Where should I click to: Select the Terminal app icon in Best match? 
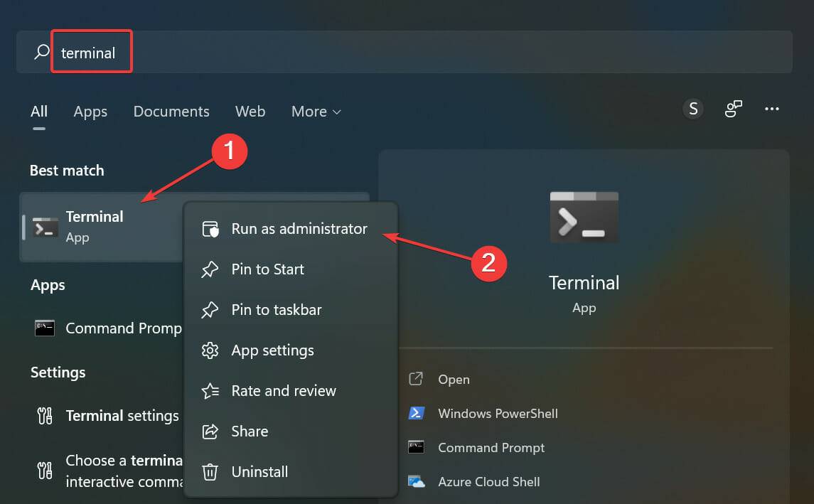pyautogui.click(x=44, y=227)
